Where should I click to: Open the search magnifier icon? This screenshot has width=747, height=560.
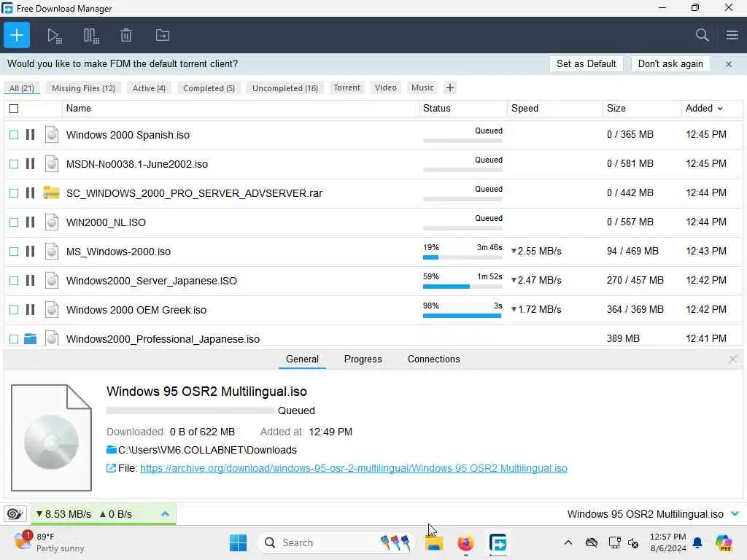(703, 35)
